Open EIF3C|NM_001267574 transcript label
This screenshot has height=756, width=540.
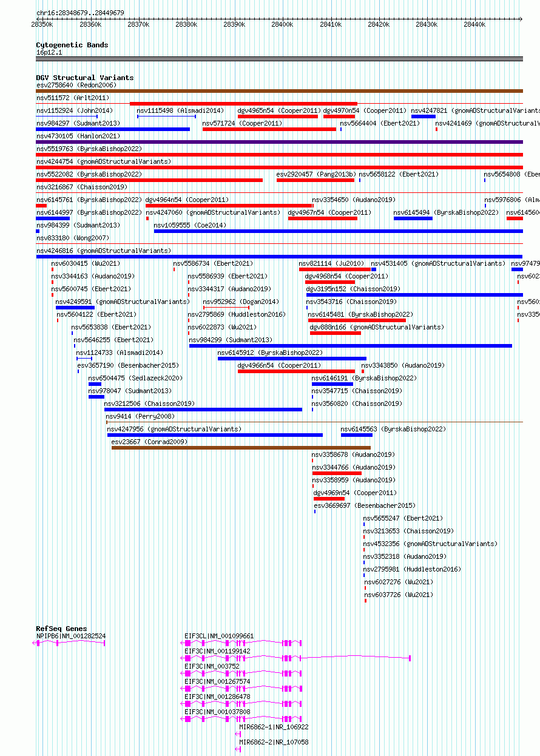(x=217, y=681)
